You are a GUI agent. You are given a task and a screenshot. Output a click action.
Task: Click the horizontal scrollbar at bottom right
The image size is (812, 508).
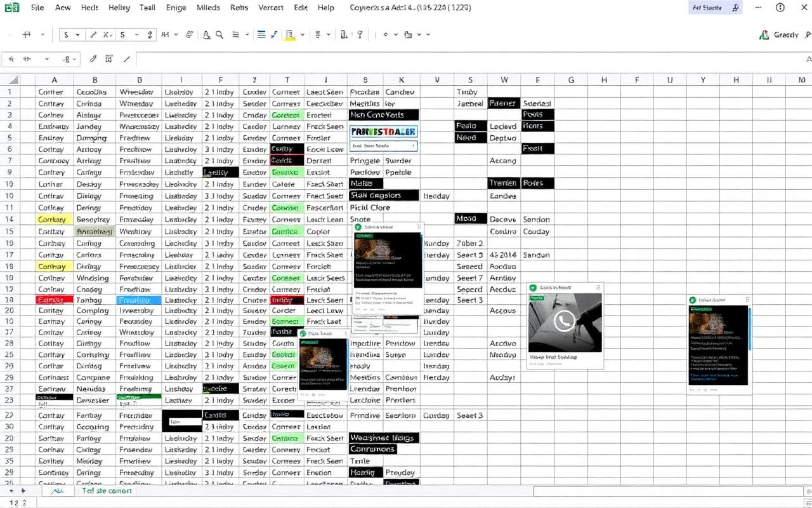(x=669, y=491)
